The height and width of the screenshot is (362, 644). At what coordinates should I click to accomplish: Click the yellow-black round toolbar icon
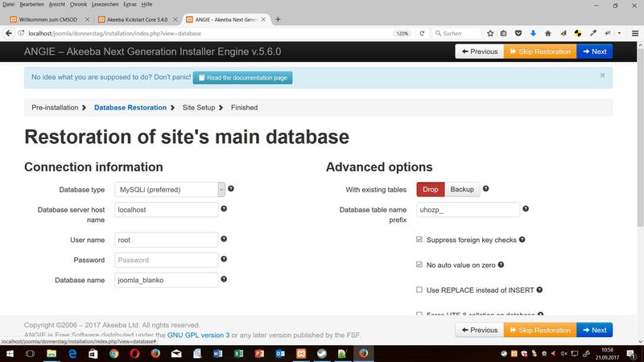click(x=578, y=33)
